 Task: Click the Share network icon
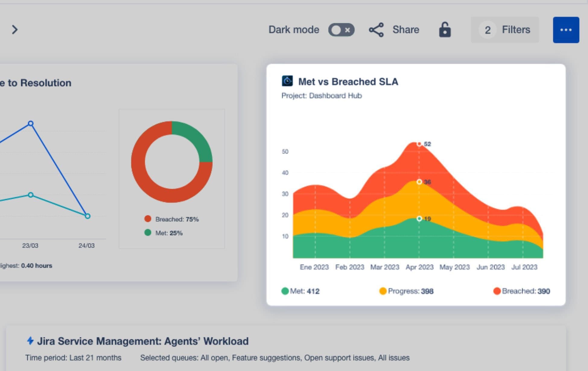coord(376,30)
